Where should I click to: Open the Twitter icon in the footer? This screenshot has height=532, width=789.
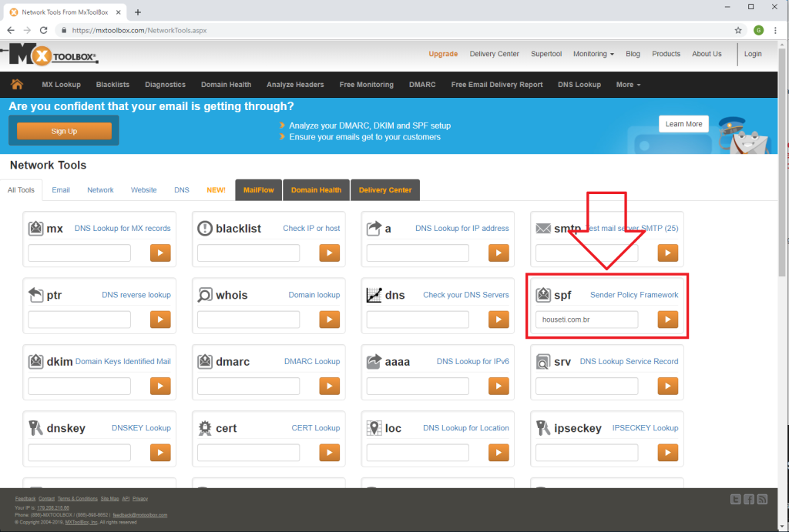(736, 500)
